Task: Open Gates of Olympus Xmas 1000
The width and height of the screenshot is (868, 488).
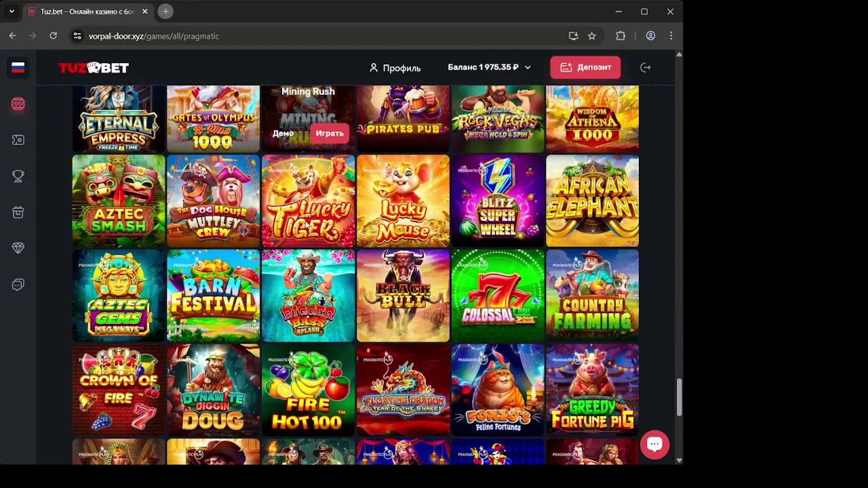Action: point(214,118)
